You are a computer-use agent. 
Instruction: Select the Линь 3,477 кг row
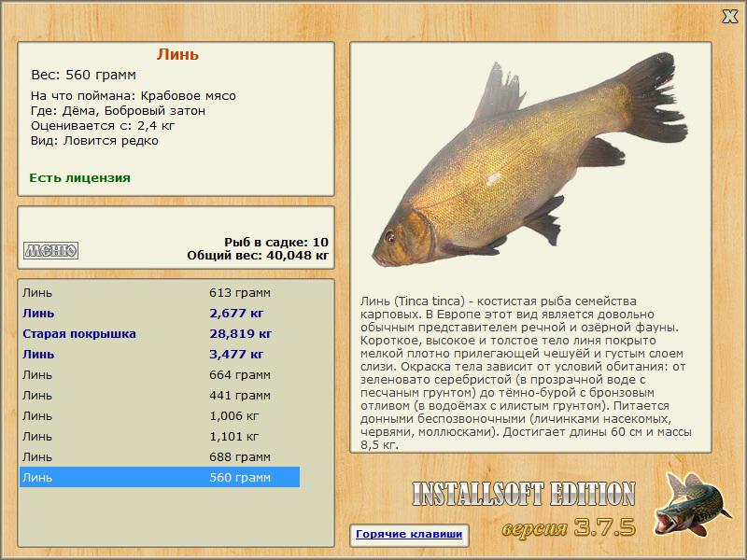(160, 355)
